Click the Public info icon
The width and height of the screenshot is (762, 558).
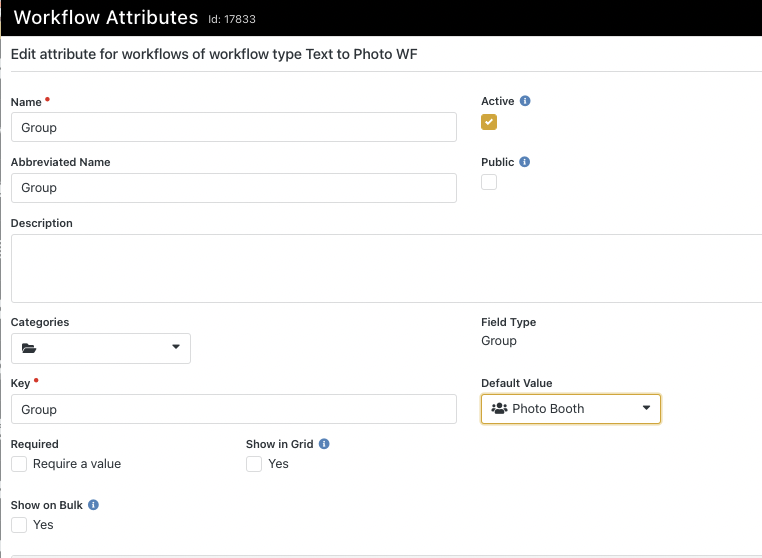(x=524, y=162)
